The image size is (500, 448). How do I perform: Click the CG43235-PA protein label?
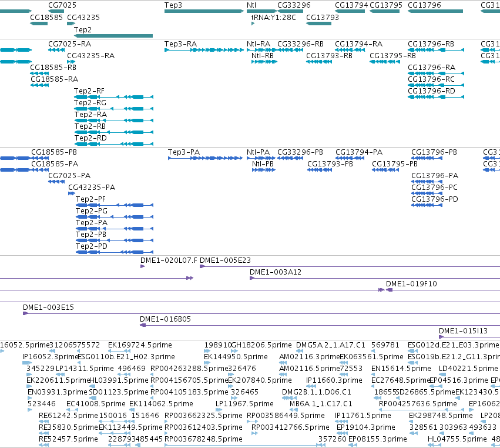click(92, 188)
